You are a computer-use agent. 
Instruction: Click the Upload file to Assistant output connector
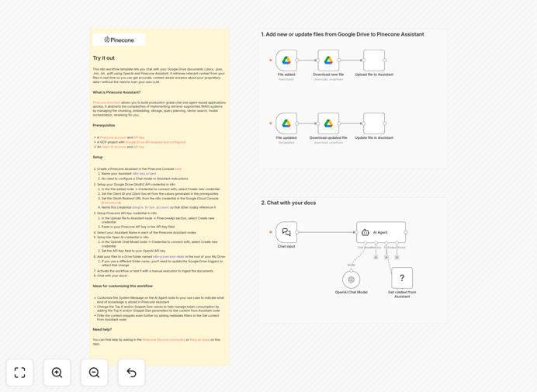tap(385, 61)
